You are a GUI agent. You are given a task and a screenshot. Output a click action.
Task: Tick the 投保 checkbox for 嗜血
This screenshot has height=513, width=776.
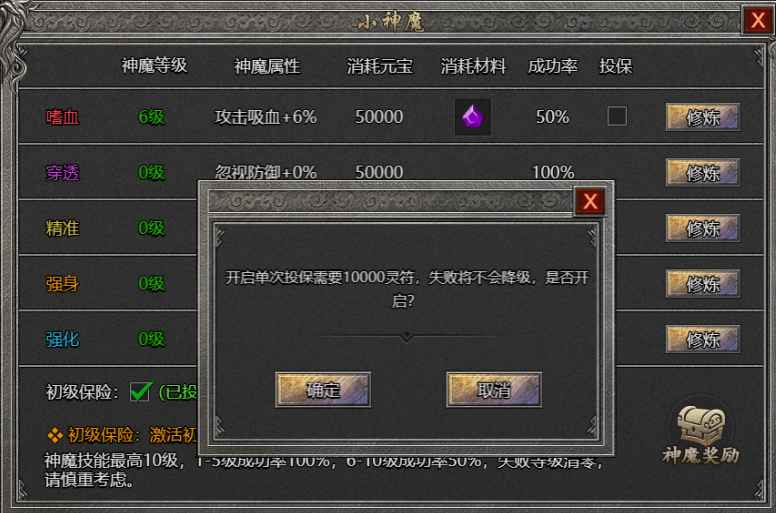[617, 116]
